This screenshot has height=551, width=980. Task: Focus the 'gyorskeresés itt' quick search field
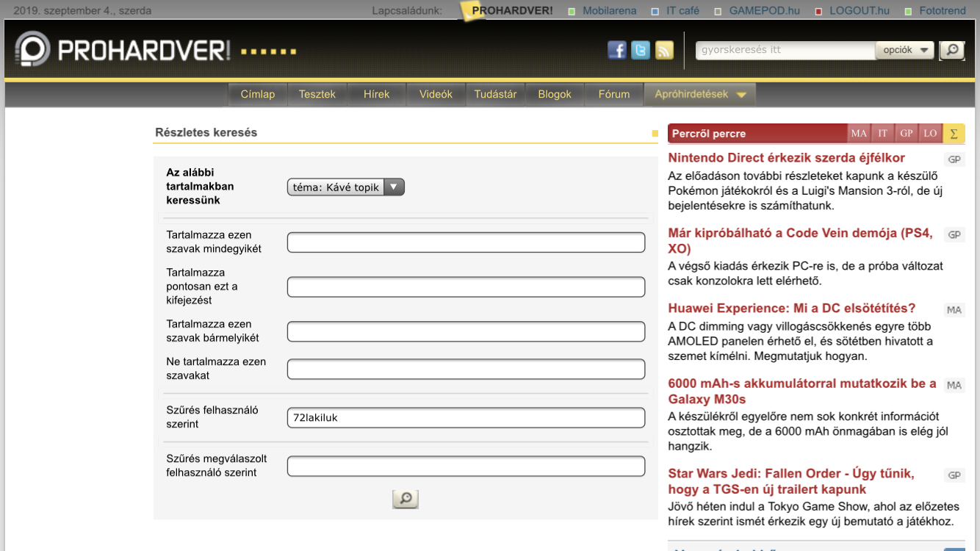point(785,50)
